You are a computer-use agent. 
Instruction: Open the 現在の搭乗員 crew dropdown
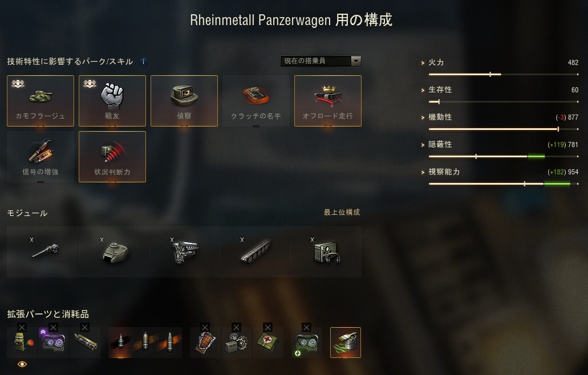click(x=321, y=61)
